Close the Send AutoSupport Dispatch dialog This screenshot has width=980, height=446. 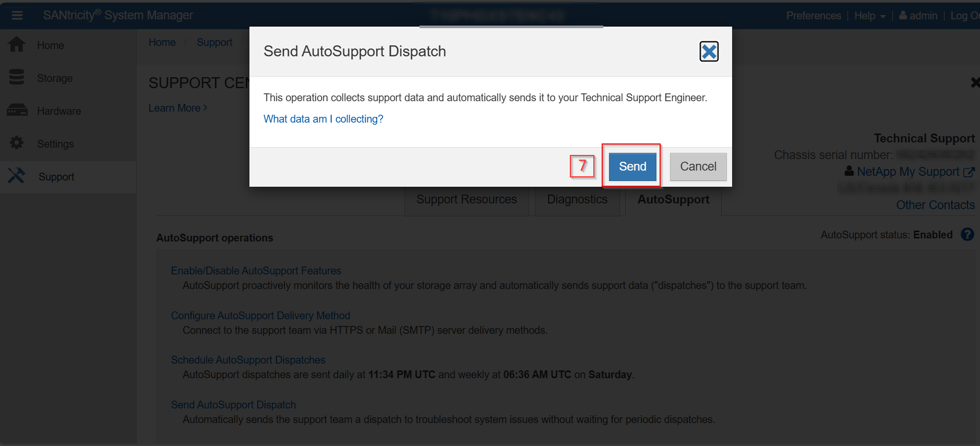pyautogui.click(x=709, y=52)
